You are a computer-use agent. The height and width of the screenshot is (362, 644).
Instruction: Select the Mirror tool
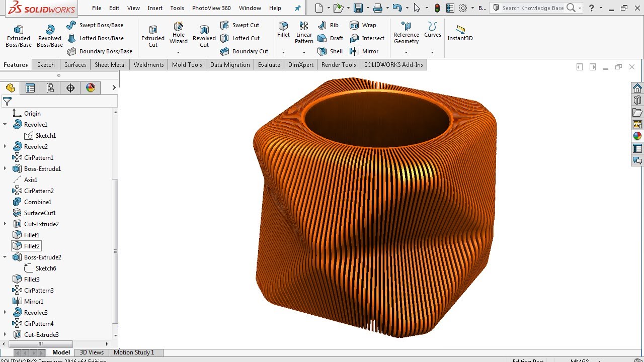364,51
